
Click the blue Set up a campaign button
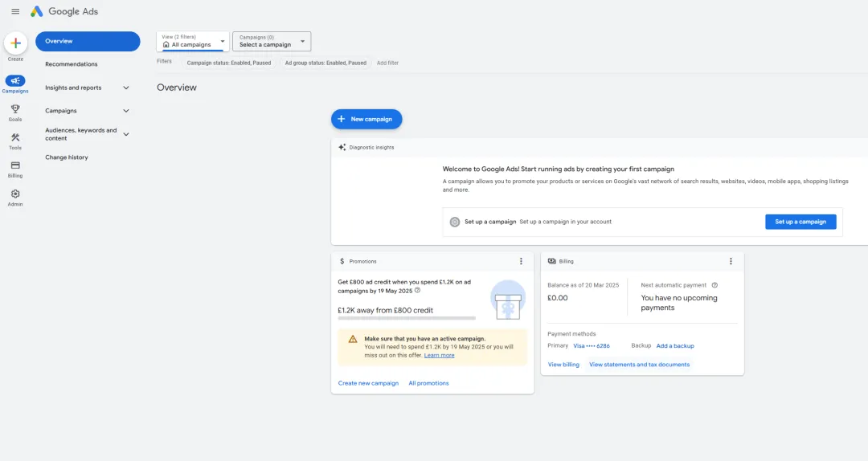pos(800,222)
